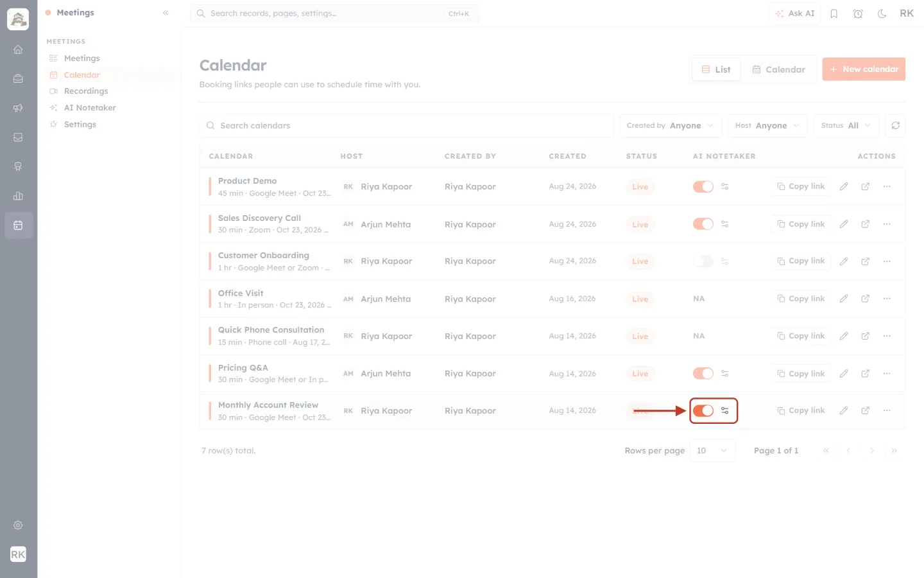Screen dimensions: 924x578
Task: Copy link for Monthly Account Review
Action: (x=801, y=410)
